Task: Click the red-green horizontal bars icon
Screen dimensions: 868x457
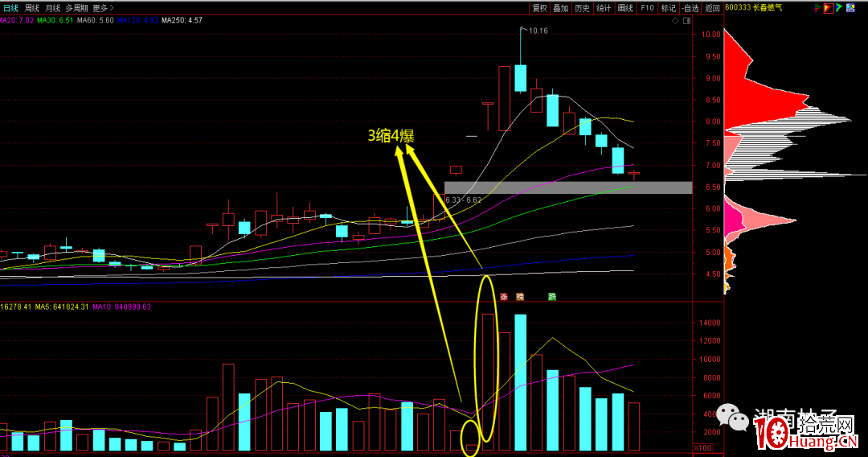Action: [817, 8]
